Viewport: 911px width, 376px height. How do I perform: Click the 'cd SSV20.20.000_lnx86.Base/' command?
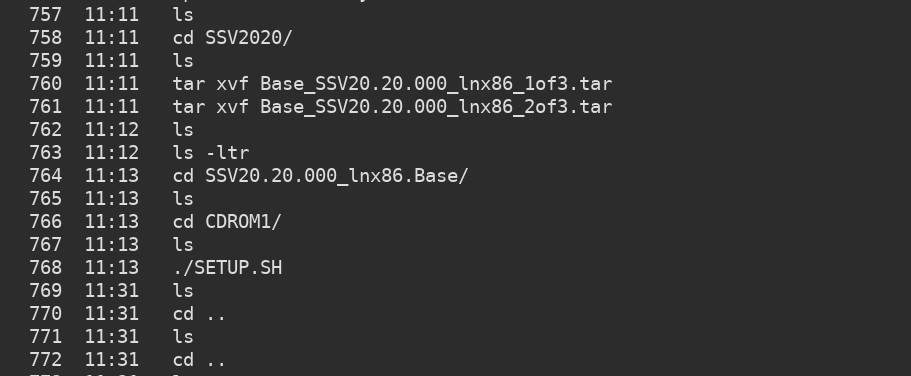pyautogui.click(x=320, y=176)
